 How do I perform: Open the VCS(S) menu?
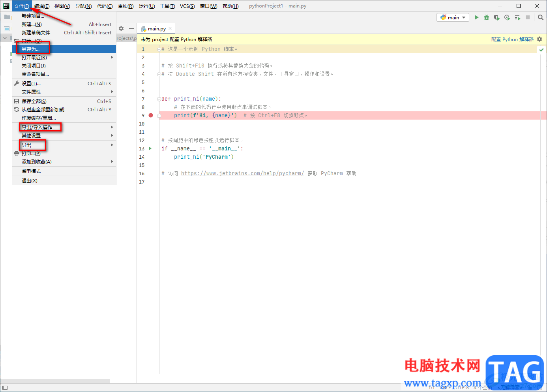click(x=187, y=6)
